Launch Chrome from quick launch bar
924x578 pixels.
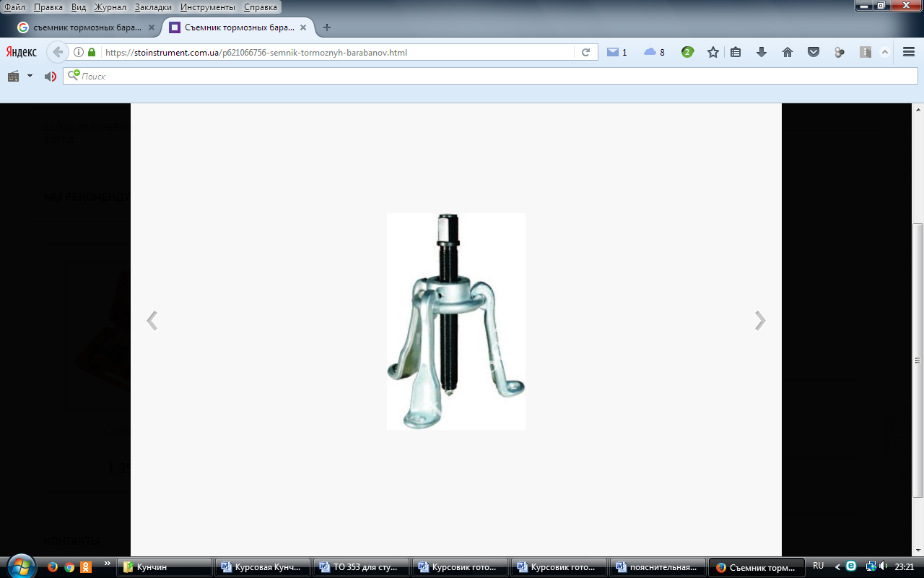pos(69,567)
